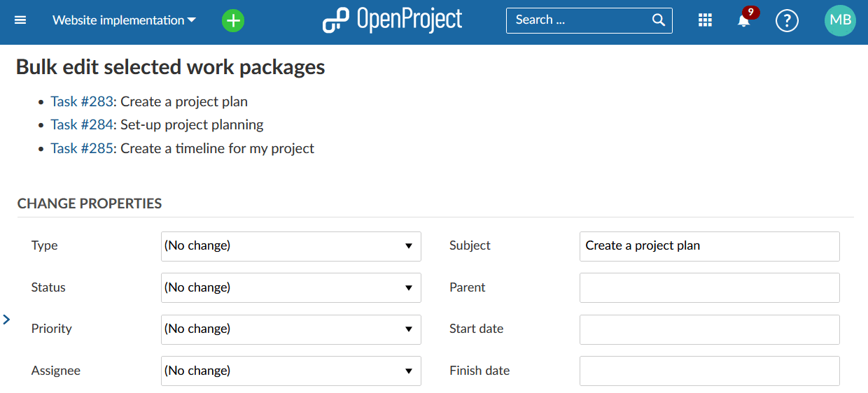Open the Website implementation project dropdown

[x=124, y=20]
